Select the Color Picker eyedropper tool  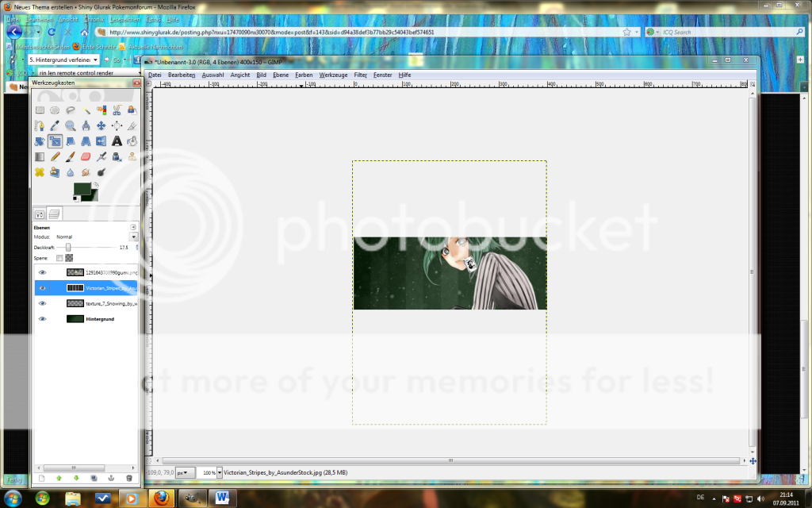[55, 125]
